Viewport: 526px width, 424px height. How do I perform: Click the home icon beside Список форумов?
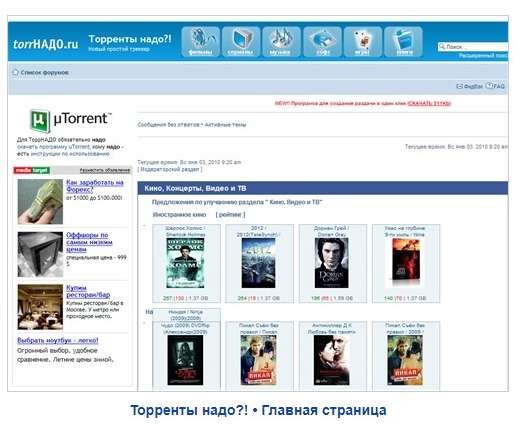15,72
